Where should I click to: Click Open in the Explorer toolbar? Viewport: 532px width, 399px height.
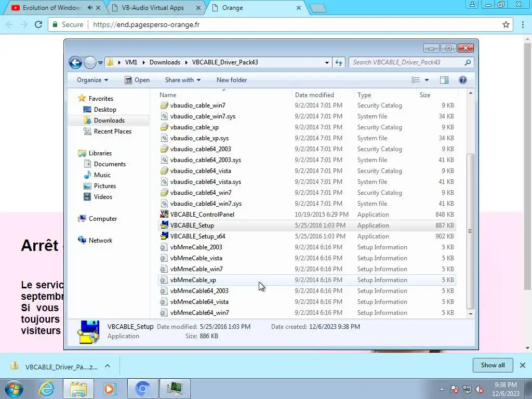(x=137, y=80)
